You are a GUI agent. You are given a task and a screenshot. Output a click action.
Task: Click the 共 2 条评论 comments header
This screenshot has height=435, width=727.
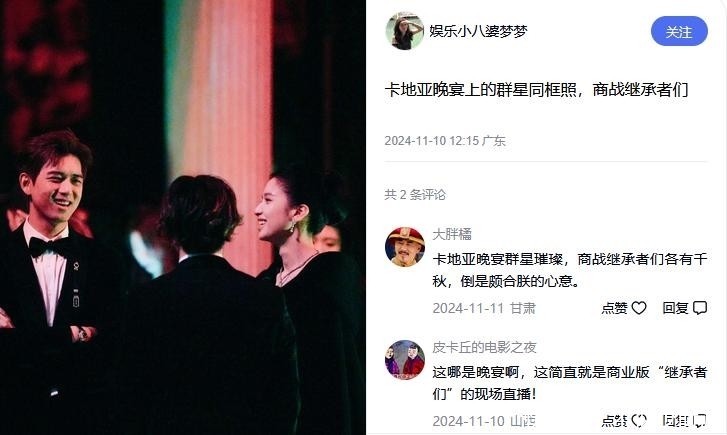(x=415, y=195)
